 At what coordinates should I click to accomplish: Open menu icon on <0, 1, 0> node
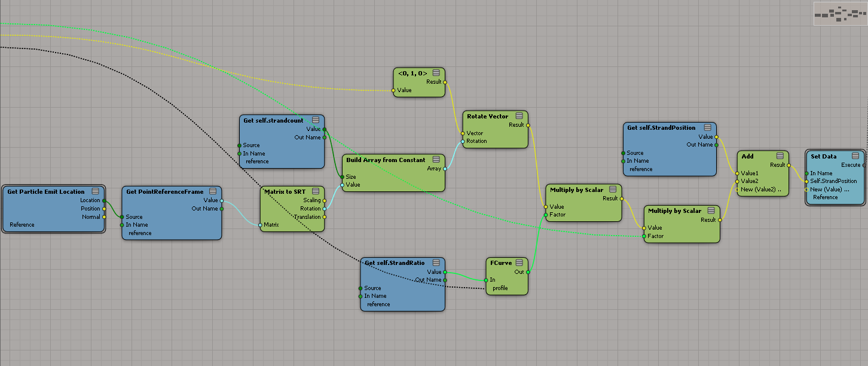436,72
